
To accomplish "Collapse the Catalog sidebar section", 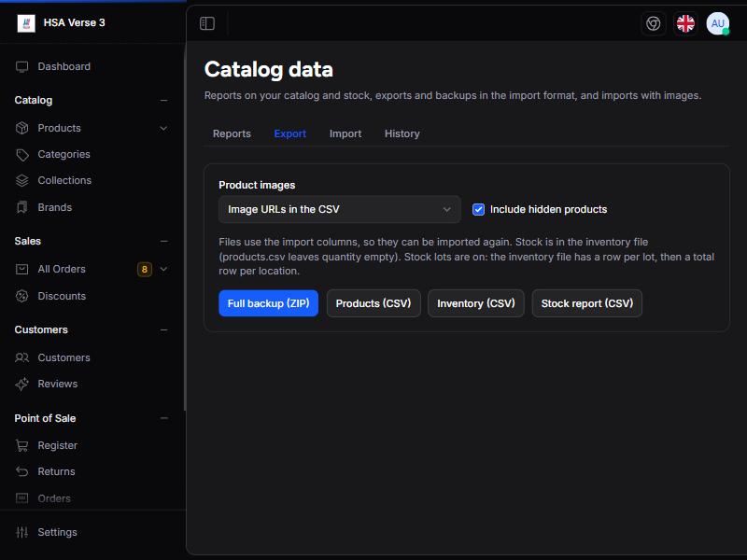I will pyautogui.click(x=164, y=101).
